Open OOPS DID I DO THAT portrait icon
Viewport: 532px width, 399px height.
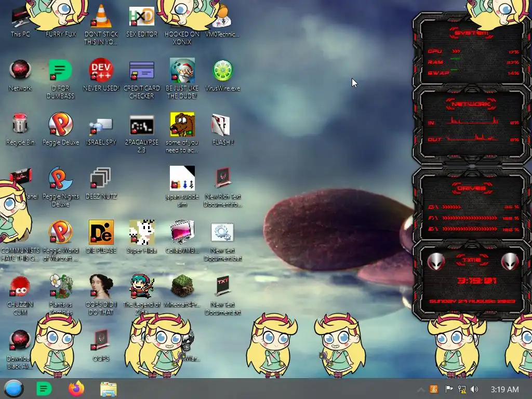tap(101, 295)
